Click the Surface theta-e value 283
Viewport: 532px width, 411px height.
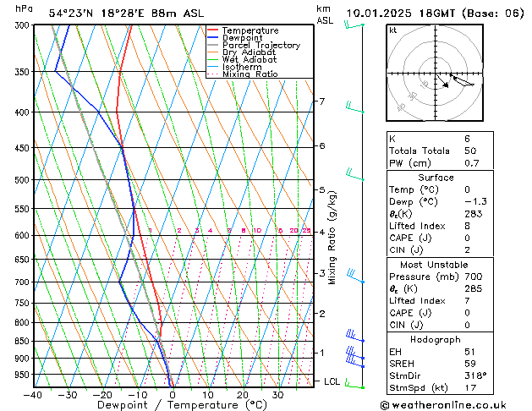click(474, 214)
